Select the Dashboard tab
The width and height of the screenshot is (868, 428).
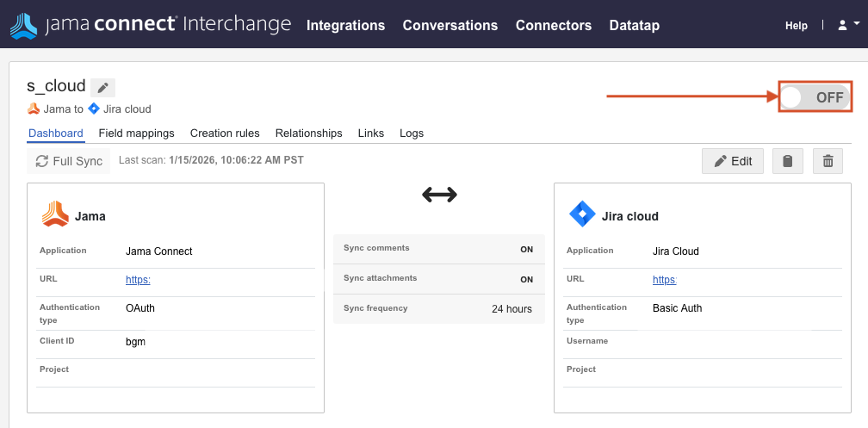(56, 133)
